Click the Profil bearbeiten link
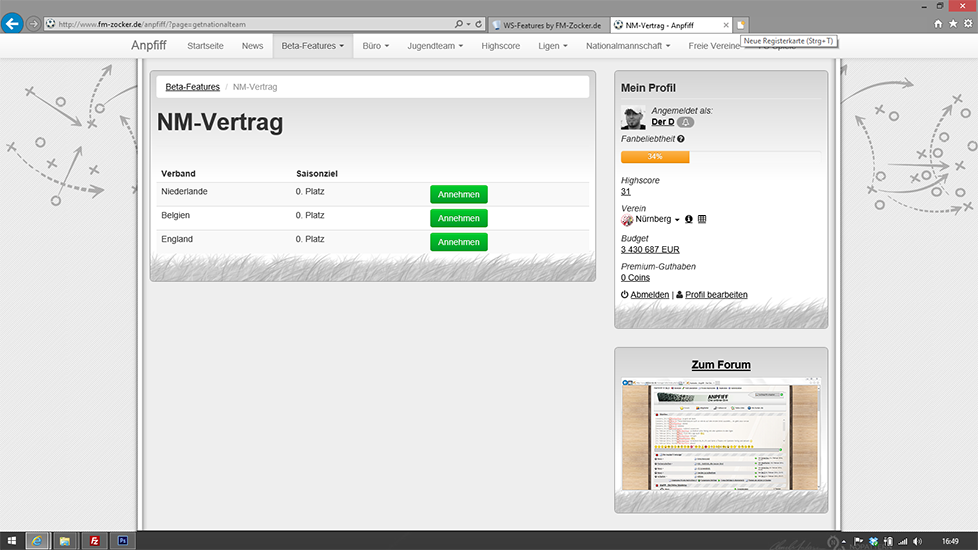This screenshot has width=978, height=550. point(715,295)
